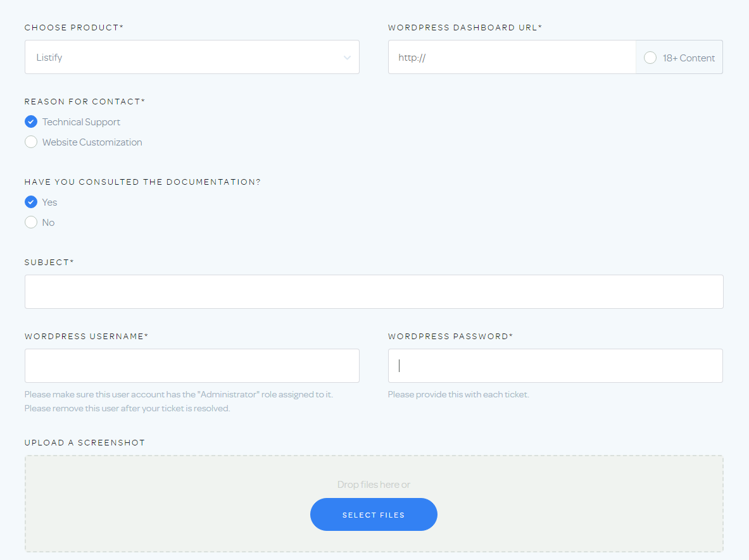Click the Administrator role hint under username
This screenshot has width=749, height=560.
pyautogui.click(x=179, y=395)
